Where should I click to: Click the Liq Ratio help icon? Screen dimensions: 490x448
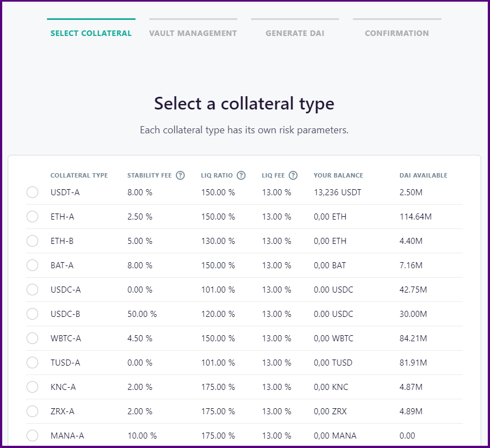[241, 175]
